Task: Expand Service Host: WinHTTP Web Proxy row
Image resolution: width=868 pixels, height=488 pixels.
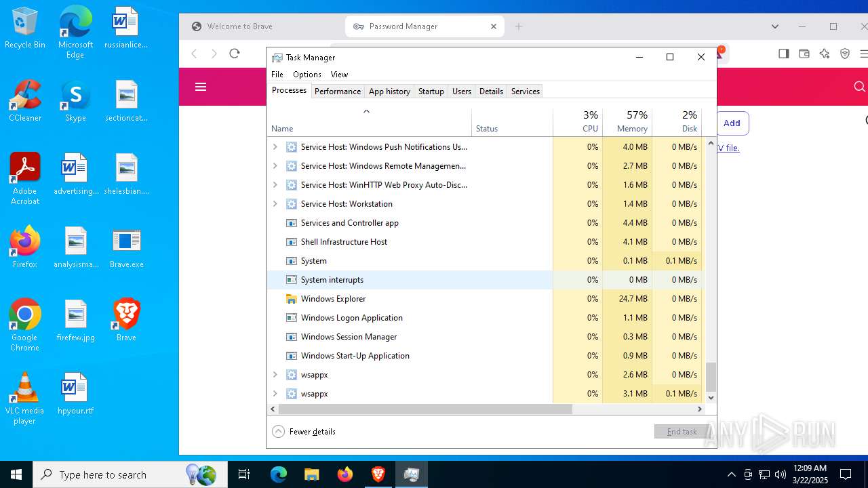Action: [x=275, y=184]
